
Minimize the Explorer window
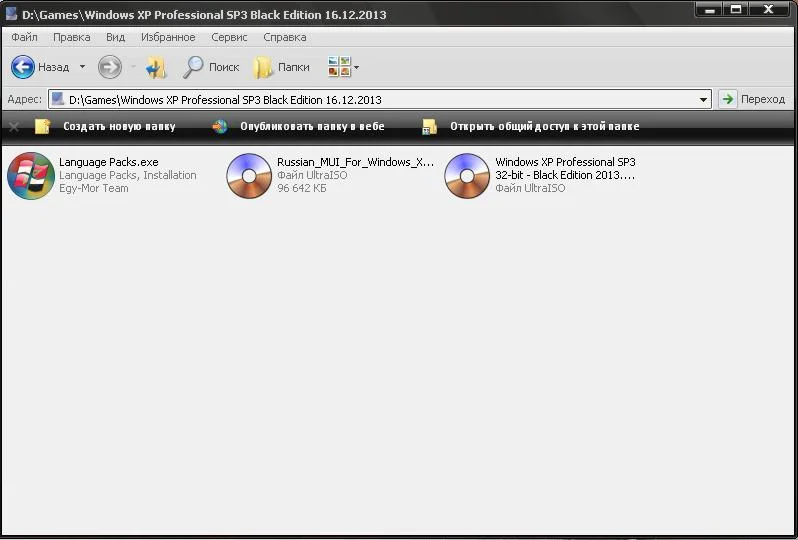pos(710,9)
